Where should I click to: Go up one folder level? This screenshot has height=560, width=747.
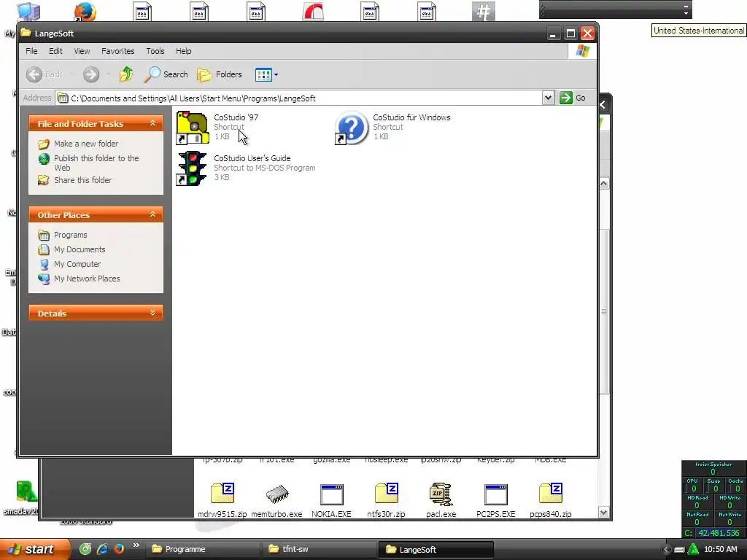125,74
